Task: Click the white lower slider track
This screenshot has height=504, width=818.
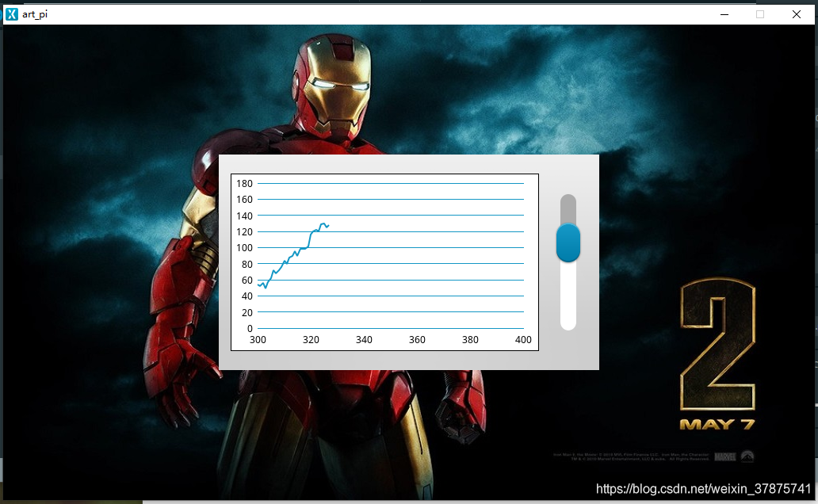Action: tap(568, 296)
